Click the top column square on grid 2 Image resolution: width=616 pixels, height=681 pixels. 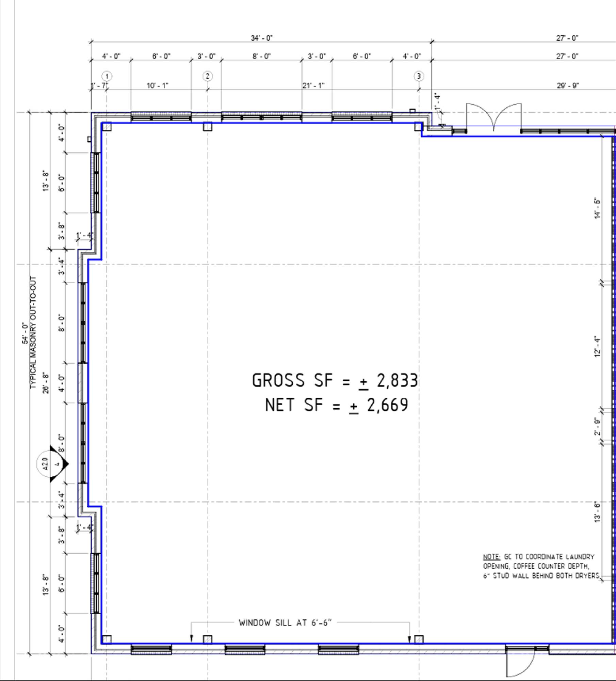point(208,127)
